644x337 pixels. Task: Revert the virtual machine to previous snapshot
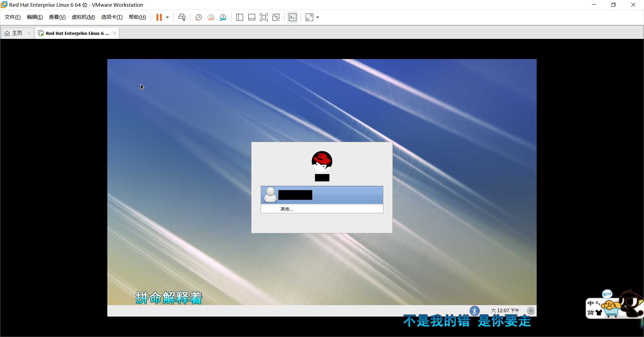211,17
